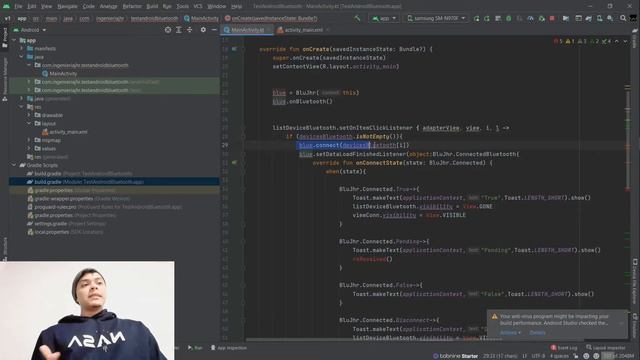This screenshot has width=640, height=360.
Task: Click the inspection problems count widget
Action: point(582,41)
